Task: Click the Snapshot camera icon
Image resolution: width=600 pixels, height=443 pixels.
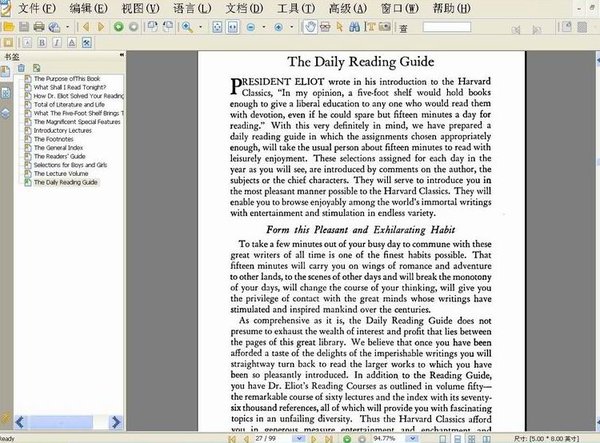Action: point(385,27)
